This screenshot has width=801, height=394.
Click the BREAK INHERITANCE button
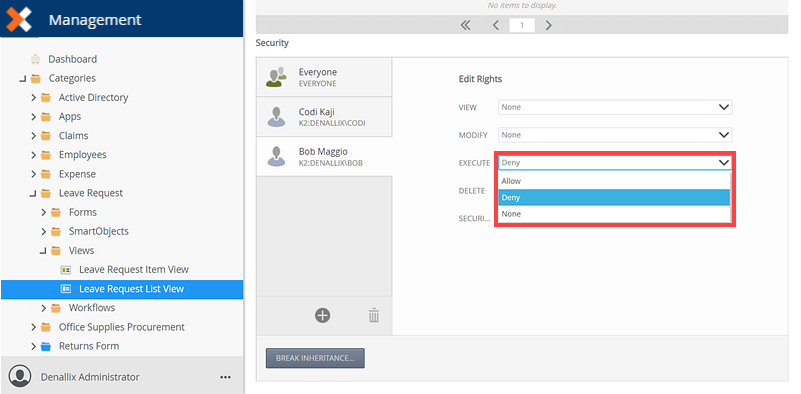point(315,358)
